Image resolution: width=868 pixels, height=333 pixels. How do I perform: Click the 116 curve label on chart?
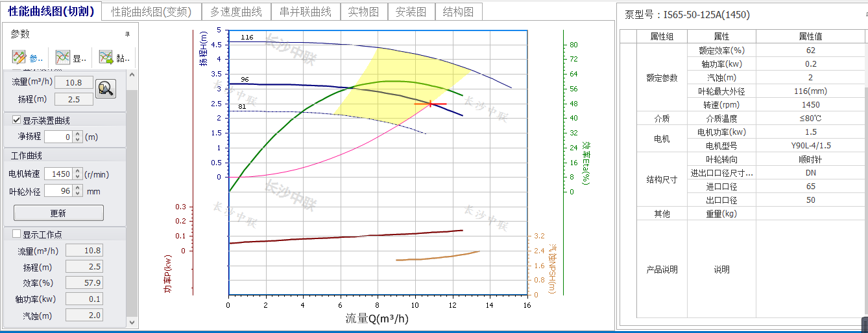[x=247, y=38]
